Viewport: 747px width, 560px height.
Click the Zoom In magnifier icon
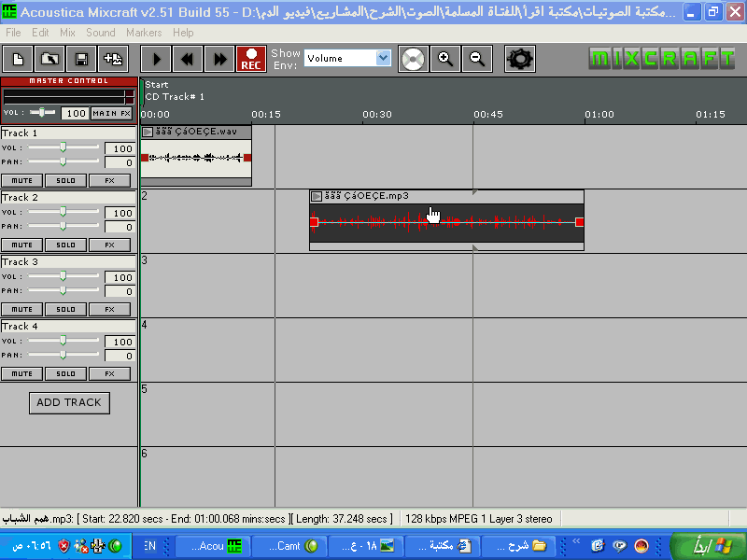click(445, 59)
